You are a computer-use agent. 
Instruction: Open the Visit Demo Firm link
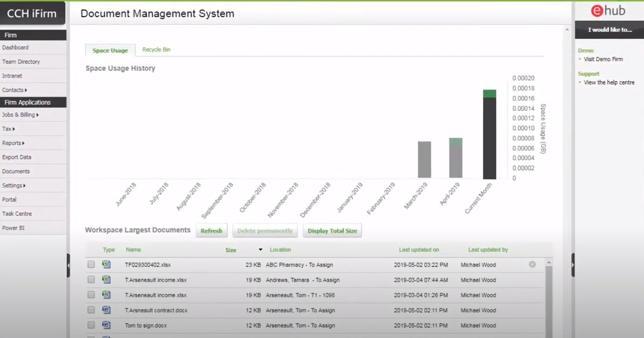603,59
